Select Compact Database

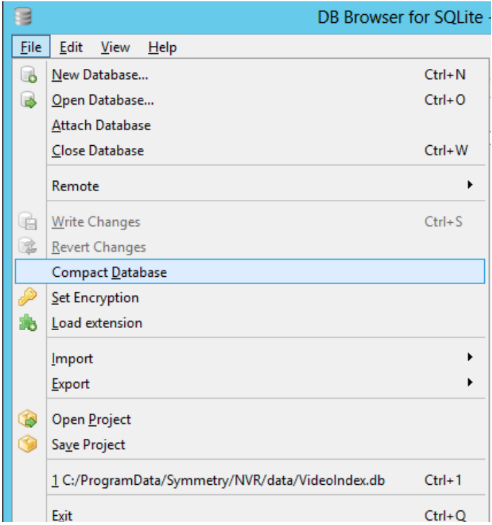click(x=250, y=272)
